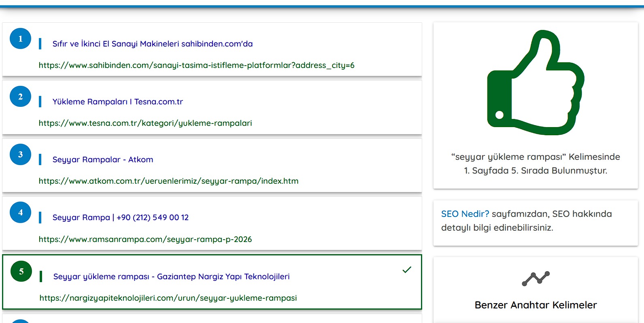Click the number 3 rank badge
Screen dimensions: 644x323
[20, 154]
